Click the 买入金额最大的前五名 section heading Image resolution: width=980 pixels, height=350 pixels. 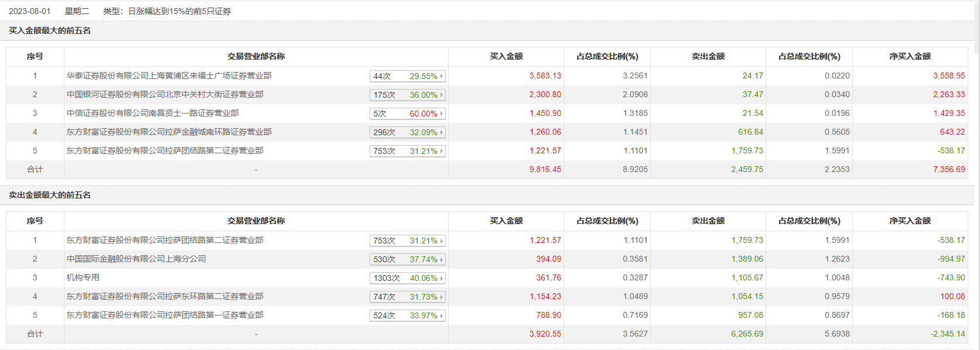pyautogui.click(x=50, y=30)
